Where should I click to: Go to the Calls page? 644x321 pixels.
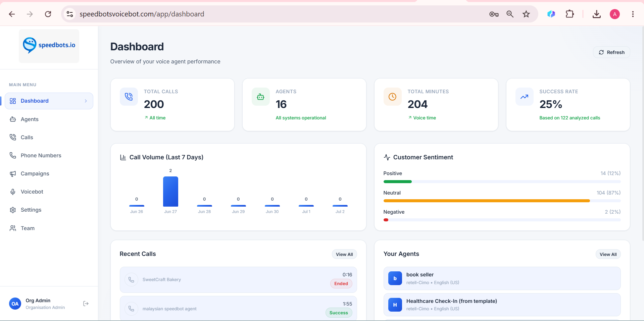pyautogui.click(x=27, y=137)
